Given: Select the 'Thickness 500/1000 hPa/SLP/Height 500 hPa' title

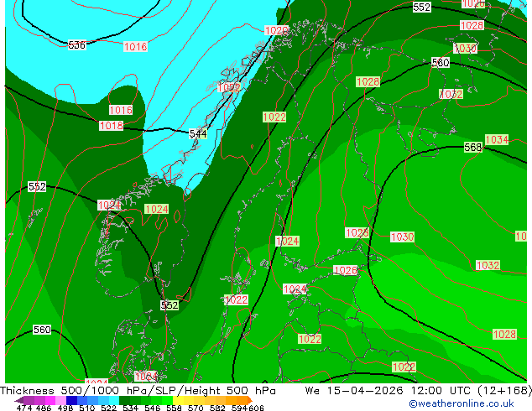Looking at the screenshot, I should click(x=138, y=391).
